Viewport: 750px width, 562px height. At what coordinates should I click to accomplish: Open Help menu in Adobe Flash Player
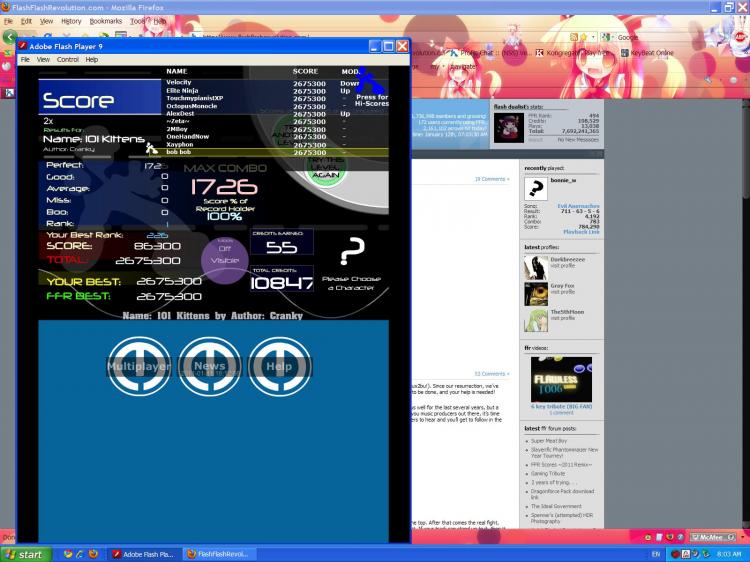[91, 60]
